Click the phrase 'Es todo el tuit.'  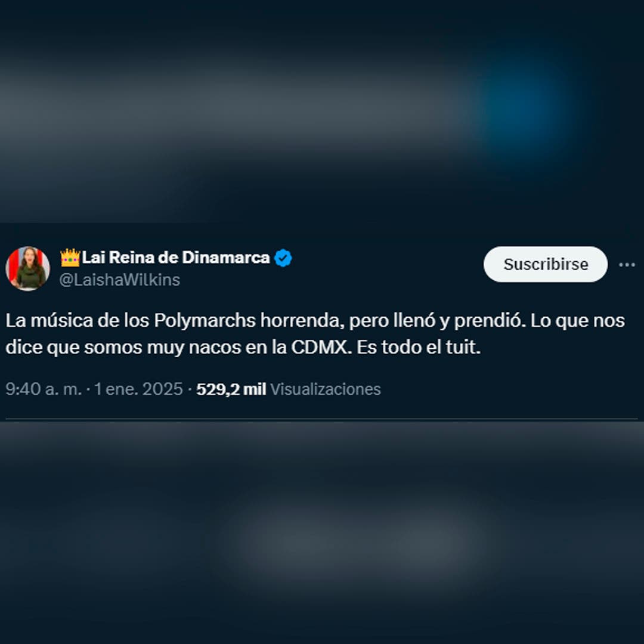point(419,348)
